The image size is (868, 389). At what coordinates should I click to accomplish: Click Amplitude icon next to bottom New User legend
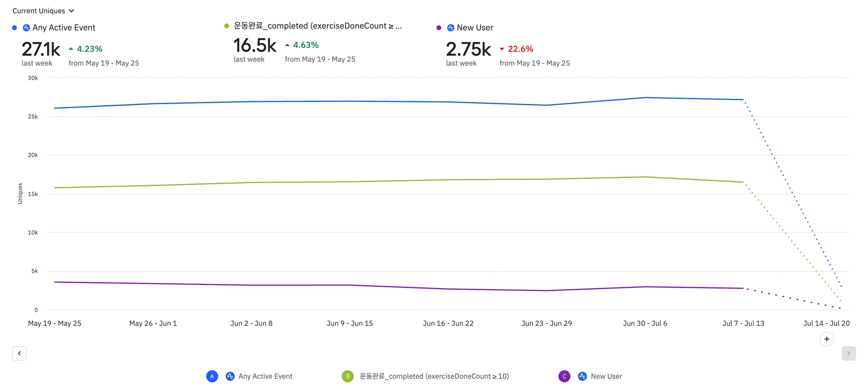coord(582,376)
